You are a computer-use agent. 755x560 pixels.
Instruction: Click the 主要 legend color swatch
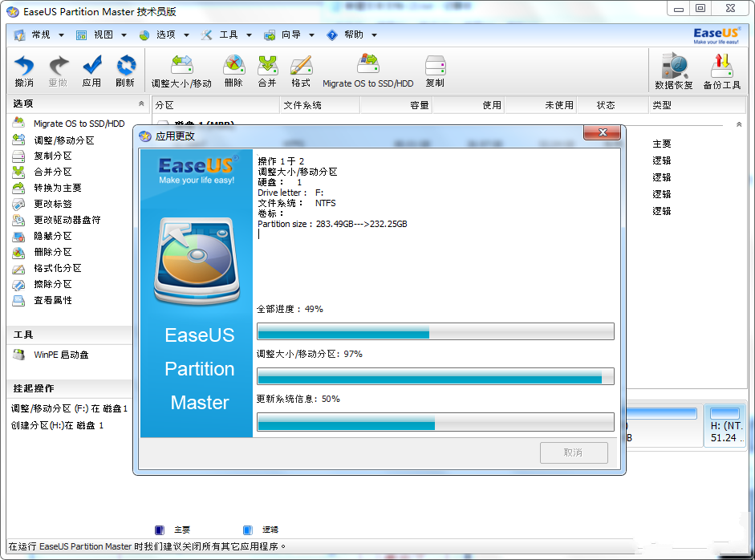point(160,530)
